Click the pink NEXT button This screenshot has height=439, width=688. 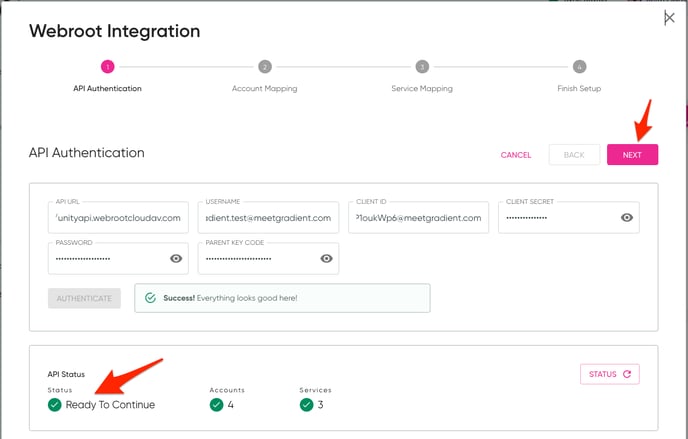[632, 155]
